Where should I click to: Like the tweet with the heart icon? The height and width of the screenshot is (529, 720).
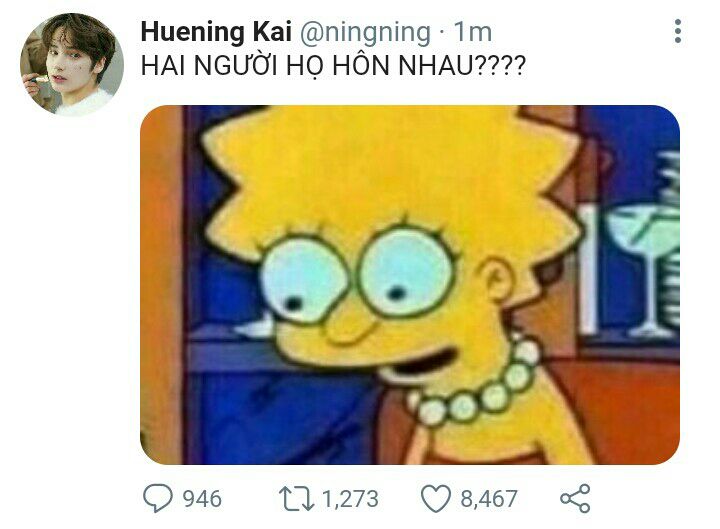(x=436, y=499)
